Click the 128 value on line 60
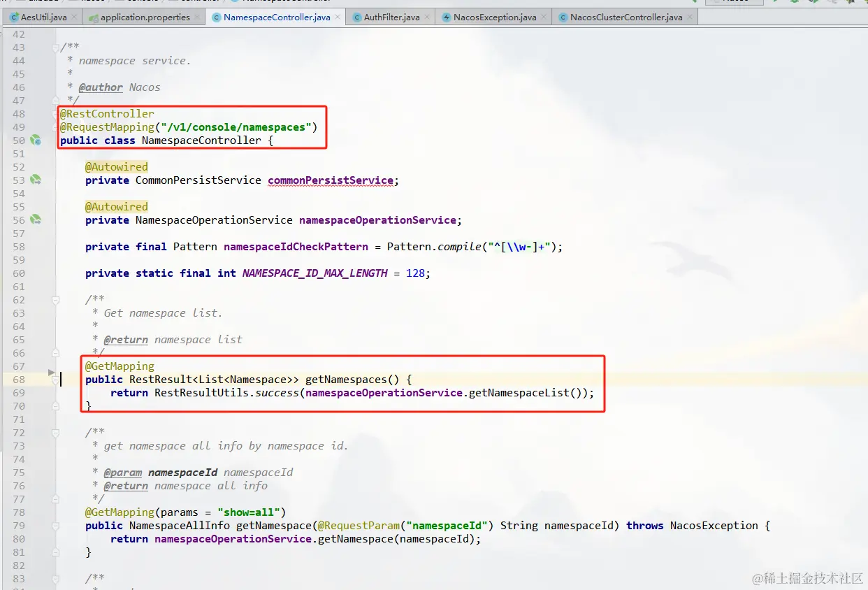The image size is (868, 590). (x=415, y=273)
